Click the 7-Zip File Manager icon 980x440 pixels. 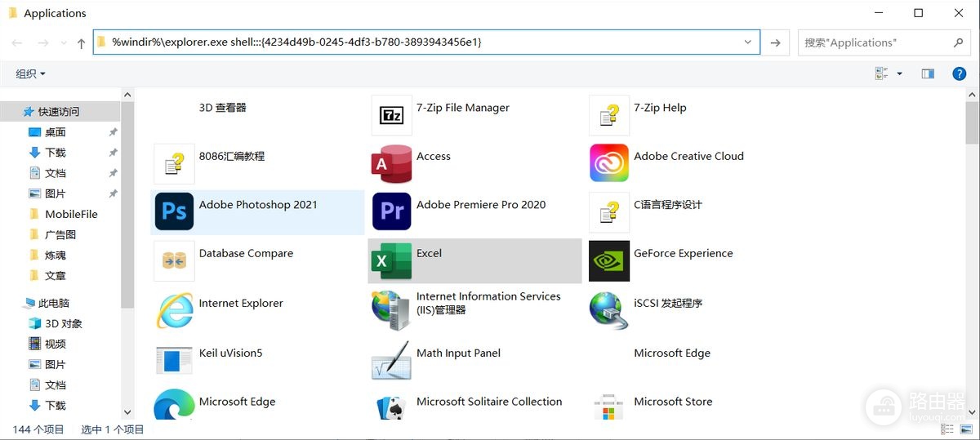[x=392, y=115]
